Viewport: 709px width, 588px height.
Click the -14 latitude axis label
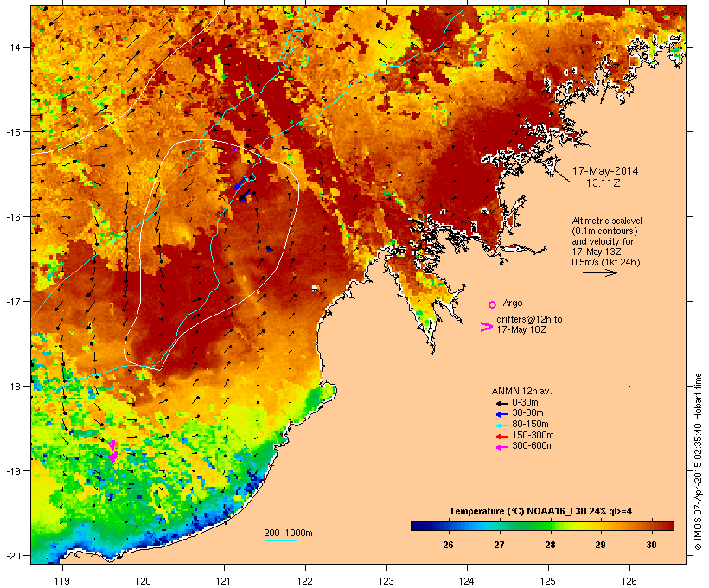(13, 47)
